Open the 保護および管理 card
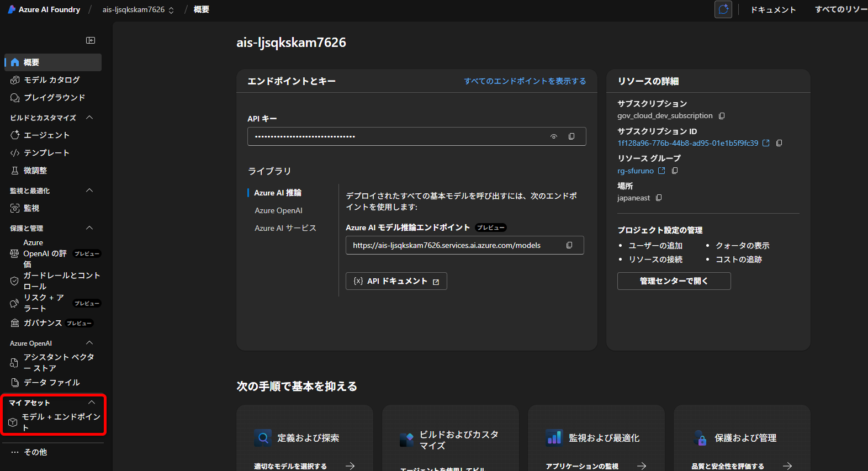868x471 pixels. point(742,438)
